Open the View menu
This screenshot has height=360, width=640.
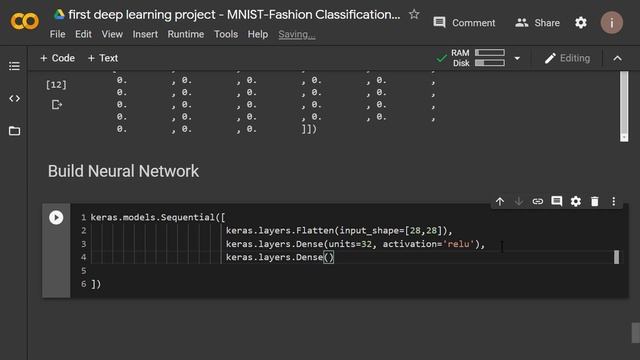click(x=112, y=34)
